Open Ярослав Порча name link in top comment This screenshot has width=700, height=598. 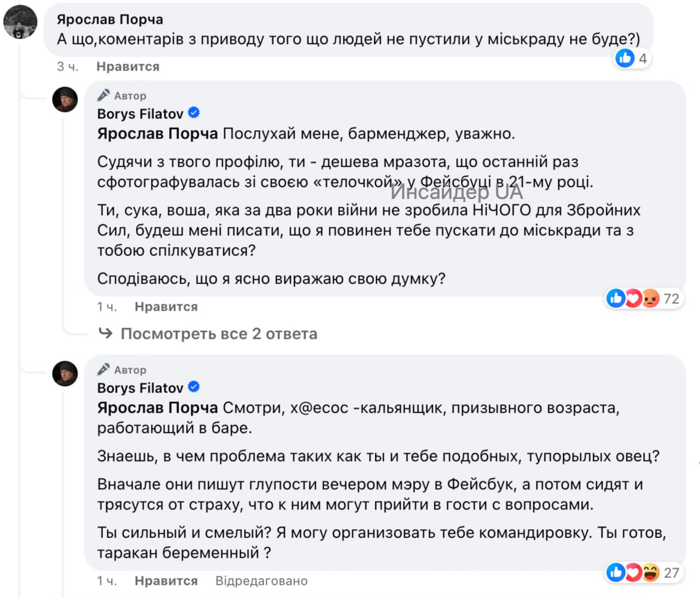click(x=110, y=20)
